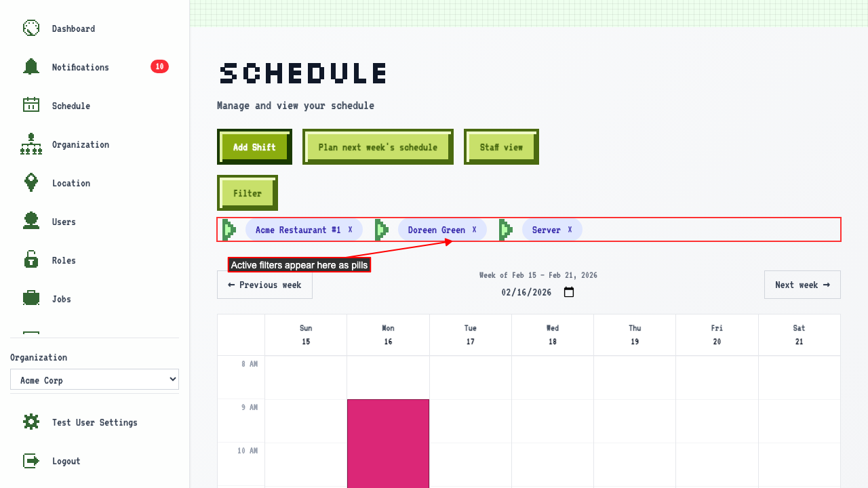Remove the Server filter pill
This screenshot has width=868, height=488.
click(x=570, y=230)
